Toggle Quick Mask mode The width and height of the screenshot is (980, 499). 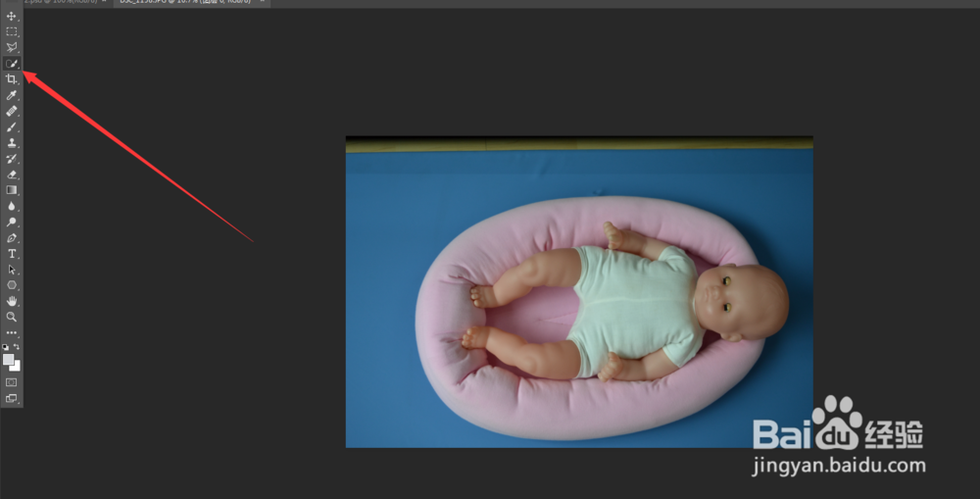11,382
